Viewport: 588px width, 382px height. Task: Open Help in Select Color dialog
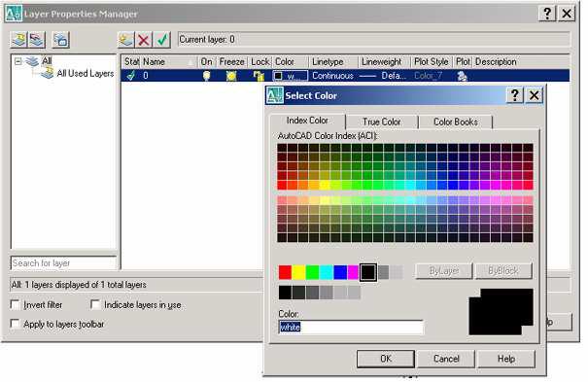506,359
